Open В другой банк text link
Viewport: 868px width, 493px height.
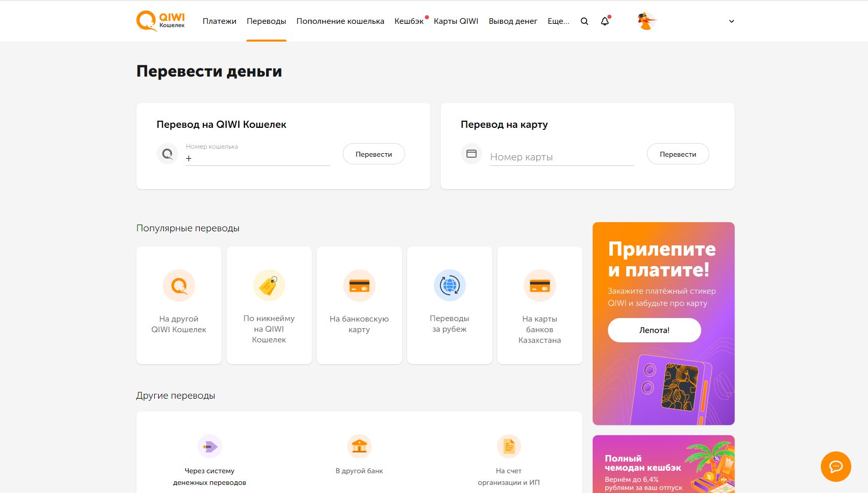tap(359, 471)
